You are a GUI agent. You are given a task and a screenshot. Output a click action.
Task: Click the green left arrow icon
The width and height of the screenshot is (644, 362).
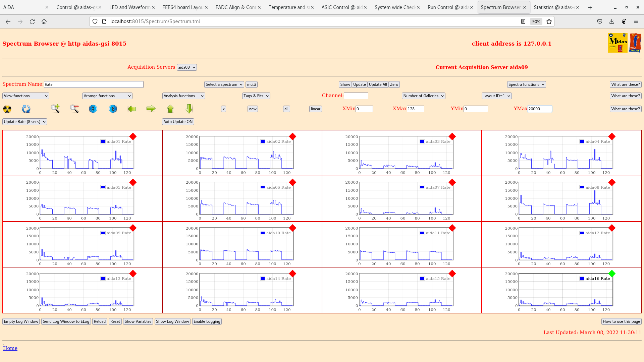click(x=132, y=109)
